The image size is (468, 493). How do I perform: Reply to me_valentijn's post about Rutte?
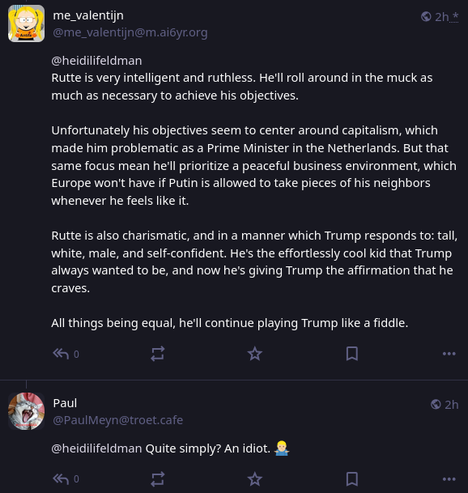(x=61, y=354)
